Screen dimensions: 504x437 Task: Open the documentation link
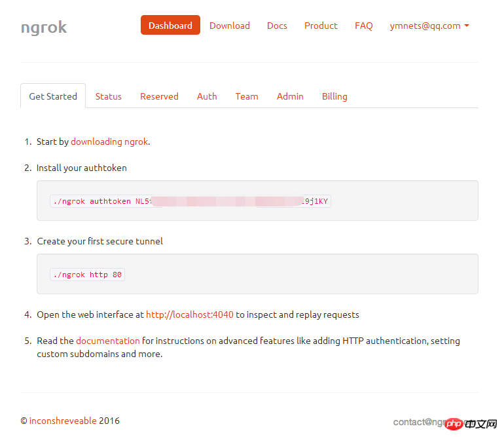pos(108,341)
